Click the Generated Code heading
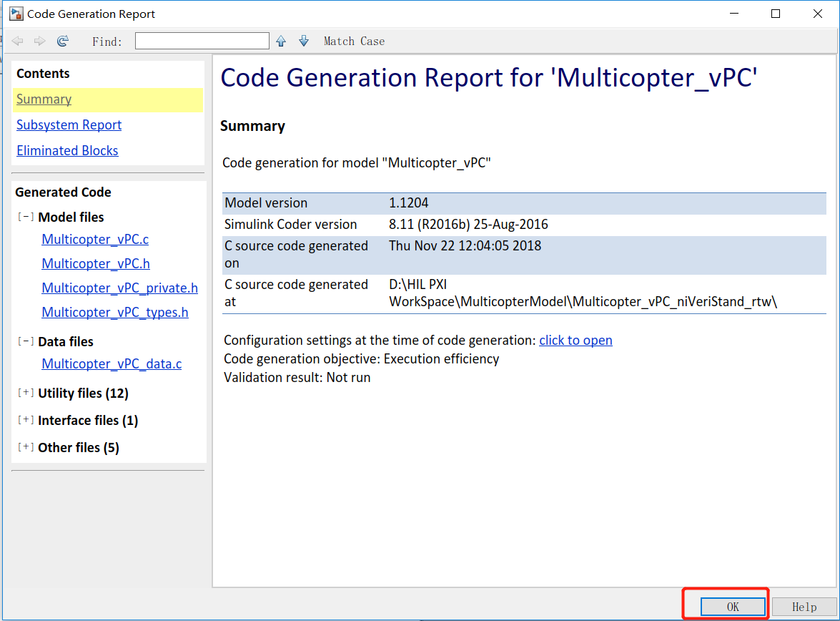This screenshot has width=840, height=621. [x=63, y=192]
